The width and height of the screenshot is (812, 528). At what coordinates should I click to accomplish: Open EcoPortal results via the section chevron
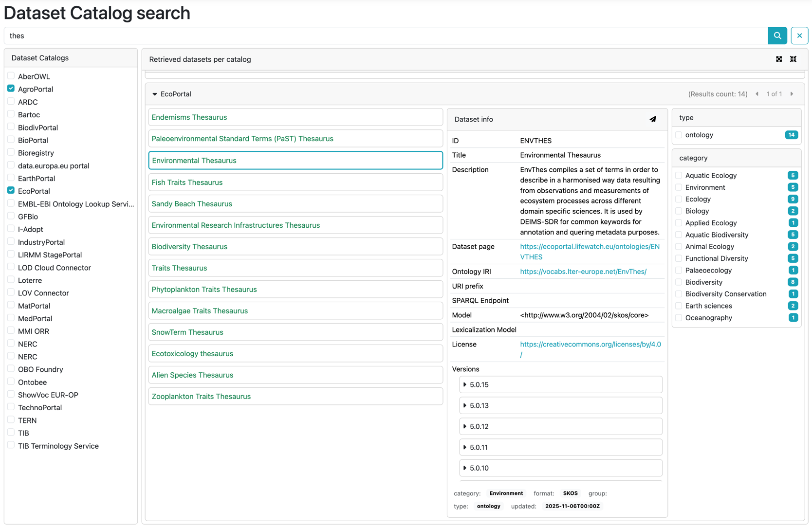tap(155, 94)
